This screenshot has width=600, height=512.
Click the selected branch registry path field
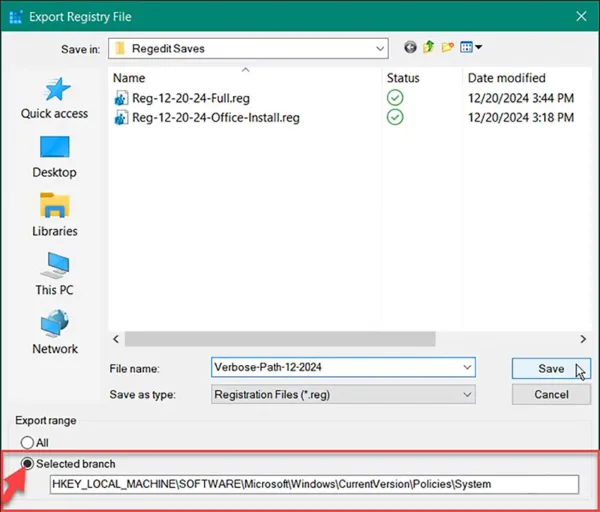(x=314, y=484)
